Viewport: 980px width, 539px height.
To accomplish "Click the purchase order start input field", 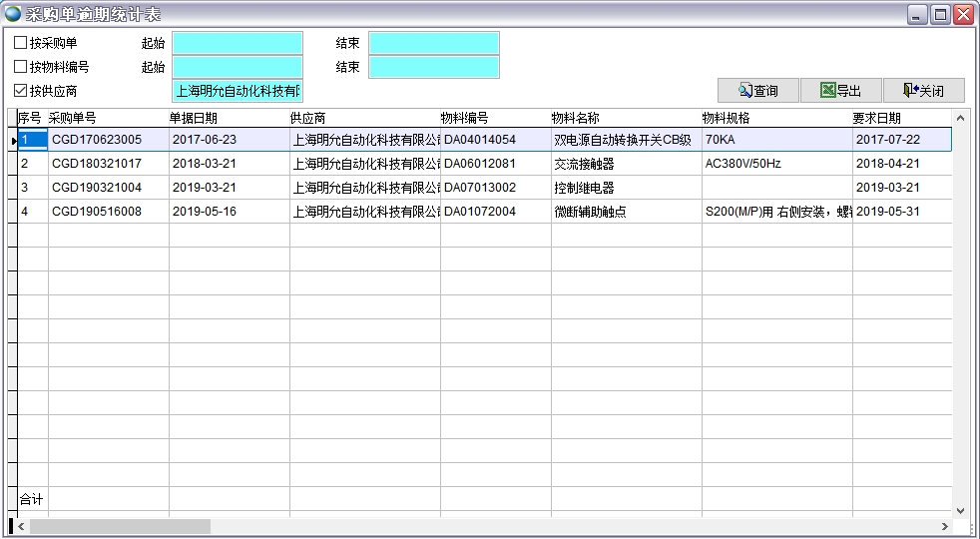I will point(237,43).
